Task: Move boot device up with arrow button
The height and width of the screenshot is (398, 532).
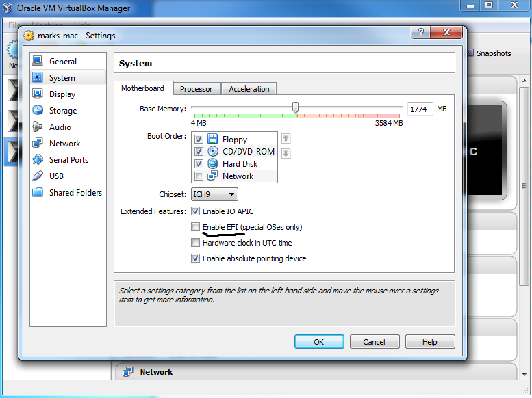Action: coord(286,138)
